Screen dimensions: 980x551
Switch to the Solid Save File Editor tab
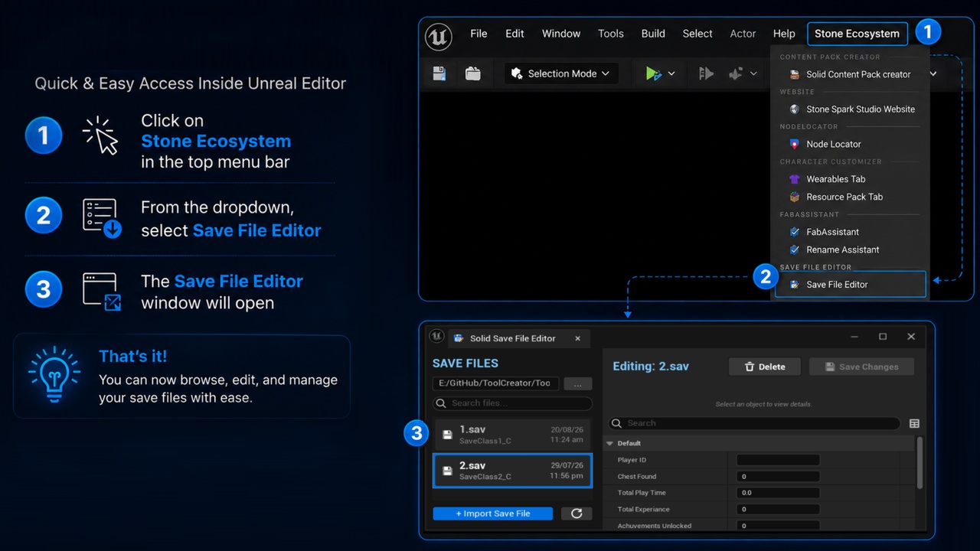pyautogui.click(x=518, y=338)
